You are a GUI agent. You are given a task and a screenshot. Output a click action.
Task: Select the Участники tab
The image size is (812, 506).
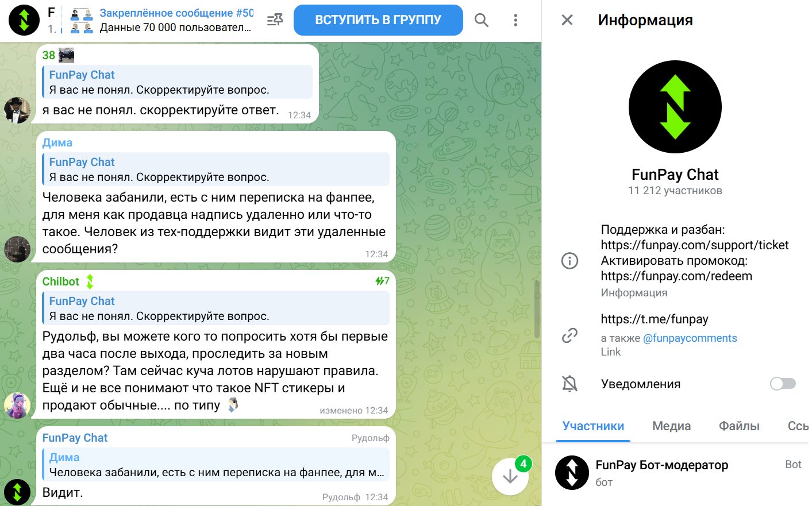pos(593,426)
